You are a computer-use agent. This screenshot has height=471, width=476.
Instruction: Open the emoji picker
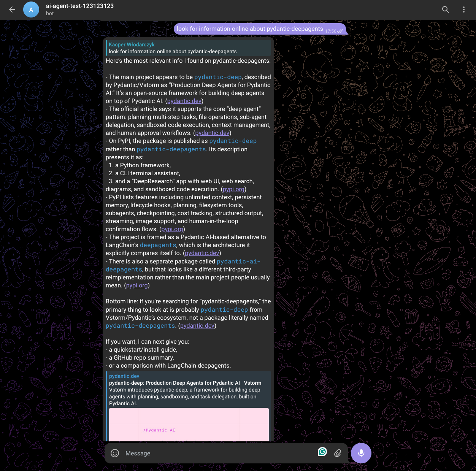click(114, 453)
